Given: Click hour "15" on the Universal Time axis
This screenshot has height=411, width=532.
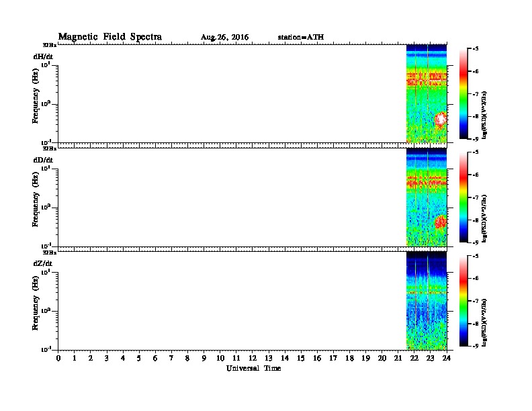Looking at the screenshot, I should (301, 359).
